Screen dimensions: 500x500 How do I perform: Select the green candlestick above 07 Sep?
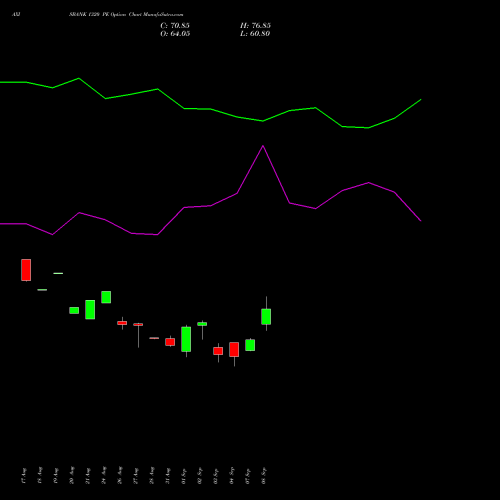pyautogui.click(x=250, y=345)
